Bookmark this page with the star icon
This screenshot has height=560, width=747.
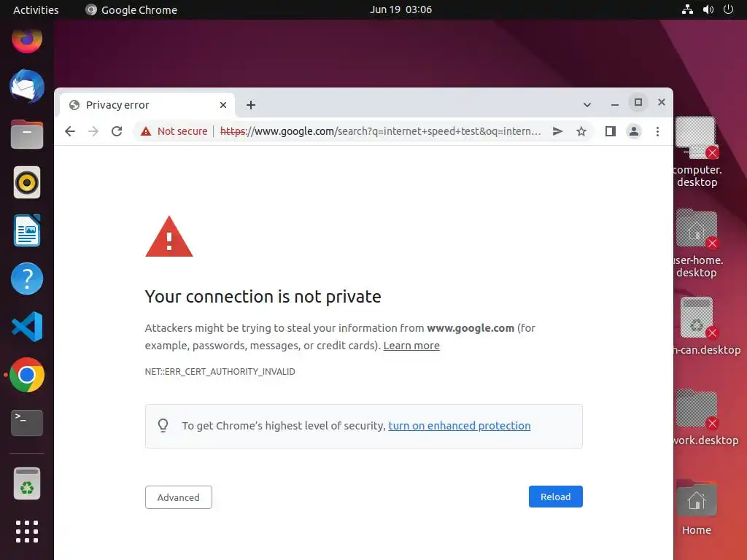point(581,131)
